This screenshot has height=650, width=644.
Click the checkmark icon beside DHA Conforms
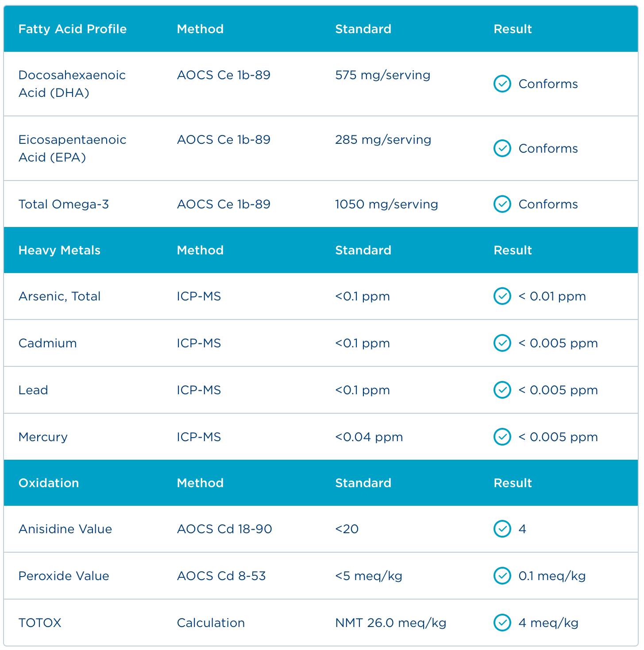coord(502,84)
